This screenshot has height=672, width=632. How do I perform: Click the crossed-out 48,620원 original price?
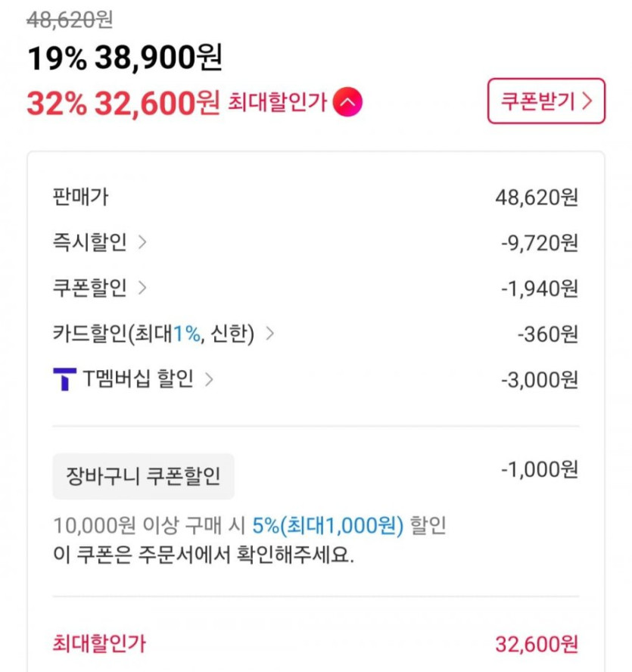[x=70, y=20]
